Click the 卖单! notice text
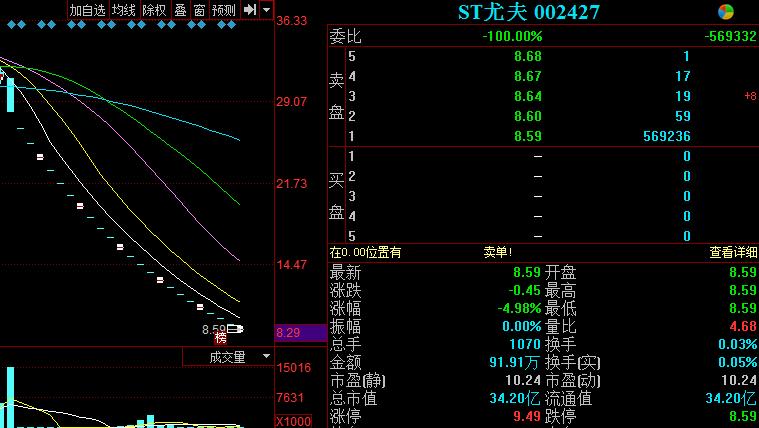Viewport: 759px width, 428px height. [x=498, y=252]
